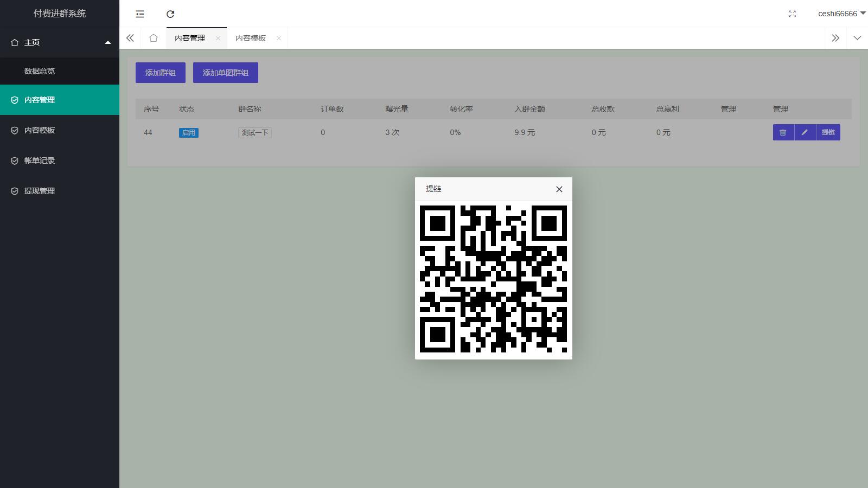Close the 内容管理 tab
This screenshot has height=488, width=868.
click(218, 38)
